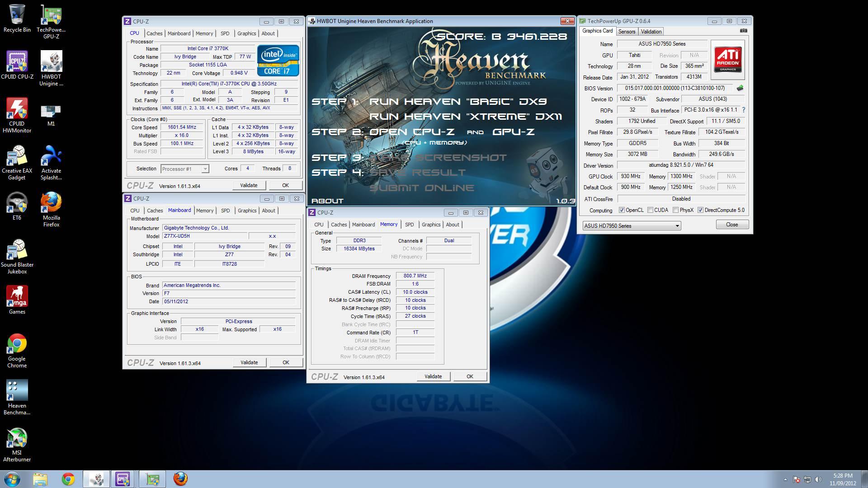
Task: Open Heaven Benchmark desktop shortcut
Action: 17,398
